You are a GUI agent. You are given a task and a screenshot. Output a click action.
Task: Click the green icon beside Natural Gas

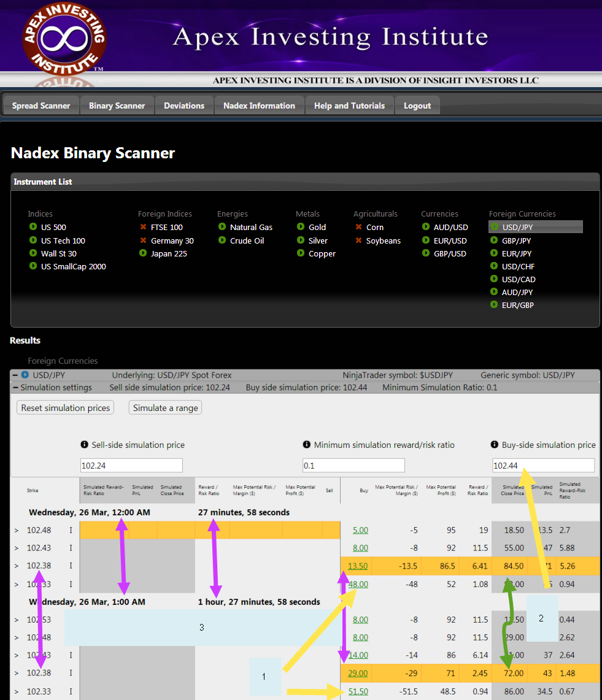click(x=222, y=227)
